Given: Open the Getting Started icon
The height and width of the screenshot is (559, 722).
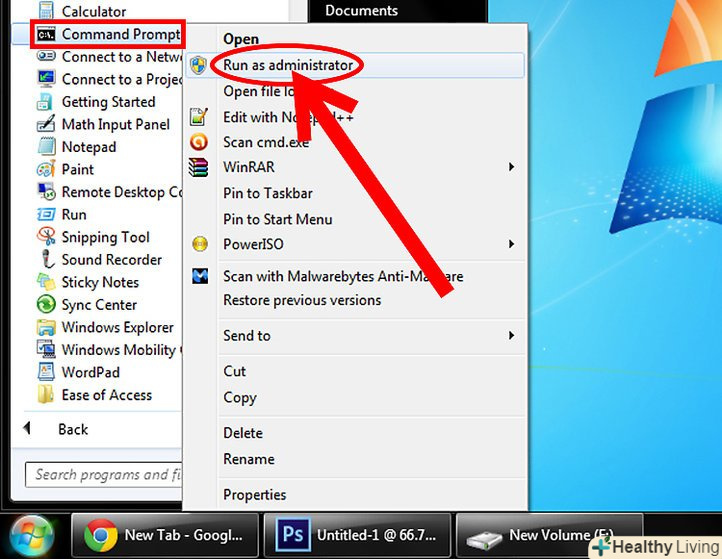Looking at the screenshot, I should point(45,102).
